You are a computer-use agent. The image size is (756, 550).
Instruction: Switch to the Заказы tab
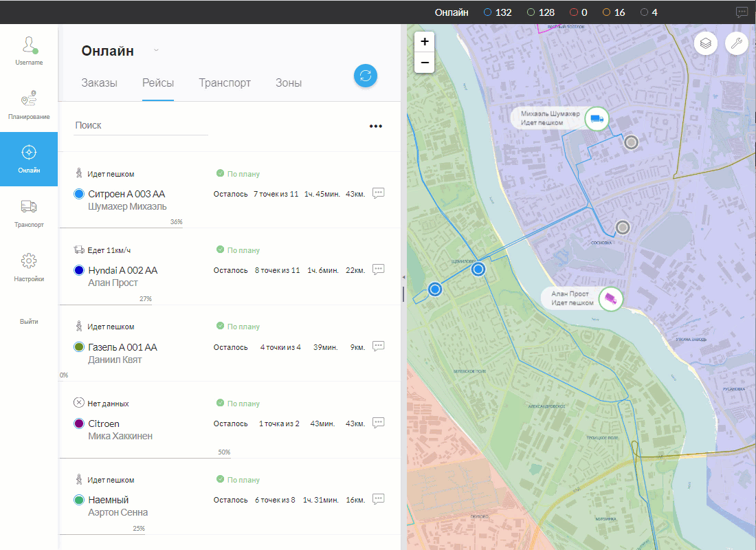click(x=99, y=83)
